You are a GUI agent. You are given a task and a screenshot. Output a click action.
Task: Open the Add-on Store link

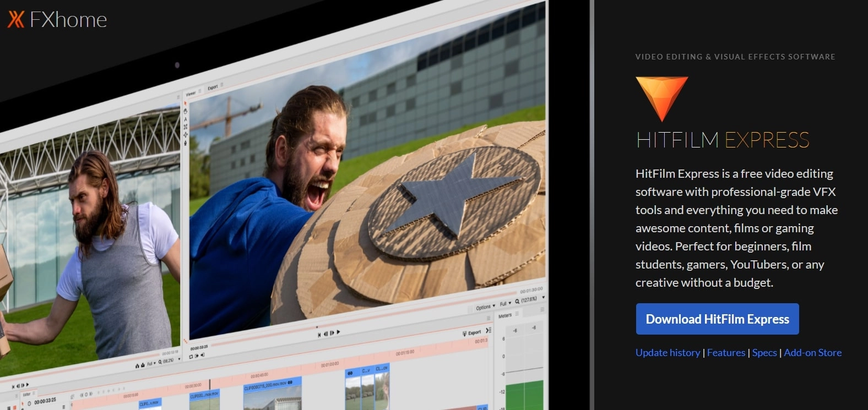point(812,353)
